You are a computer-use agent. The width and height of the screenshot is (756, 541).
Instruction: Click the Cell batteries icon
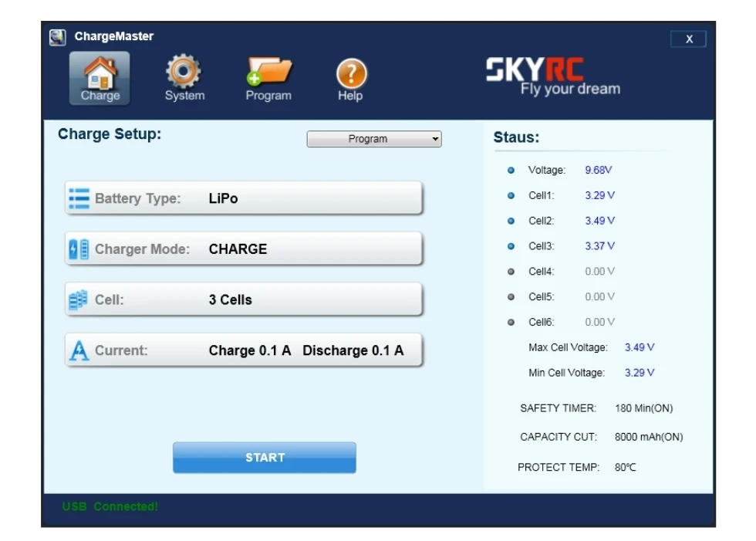[78, 299]
